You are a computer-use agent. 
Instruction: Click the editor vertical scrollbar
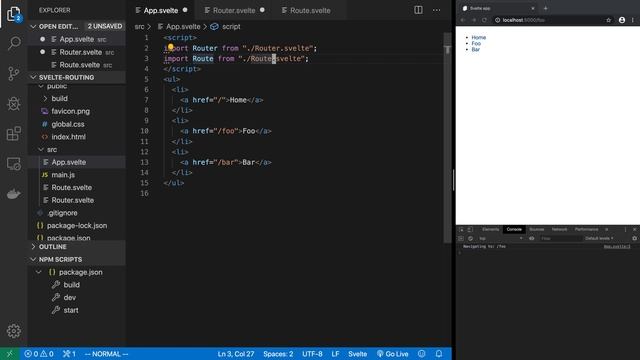tap(447, 139)
